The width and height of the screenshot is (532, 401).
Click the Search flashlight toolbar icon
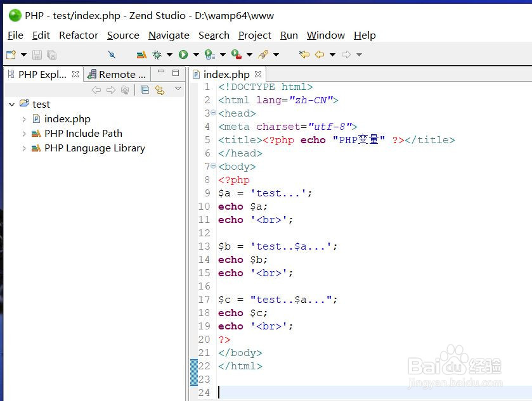[263, 54]
